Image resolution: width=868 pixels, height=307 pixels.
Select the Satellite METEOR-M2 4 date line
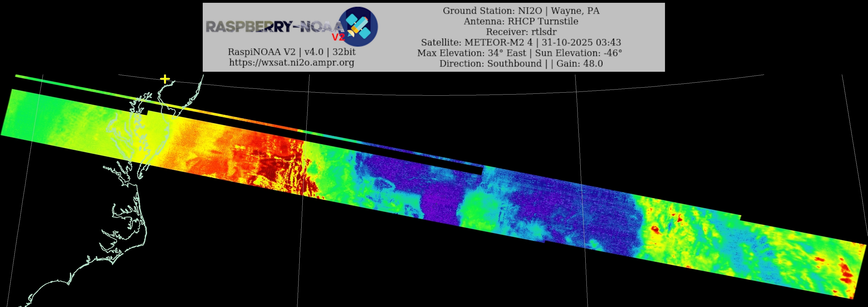(x=521, y=43)
